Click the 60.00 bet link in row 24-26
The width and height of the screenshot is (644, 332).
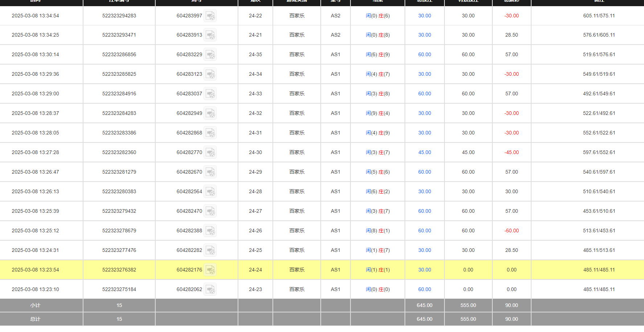pyautogui.click(x=424, y=231)
